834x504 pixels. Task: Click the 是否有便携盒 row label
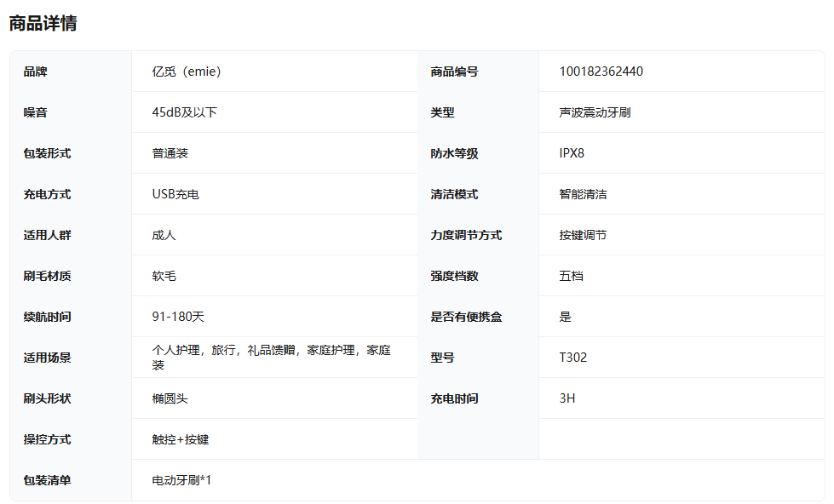pos(466,317)
